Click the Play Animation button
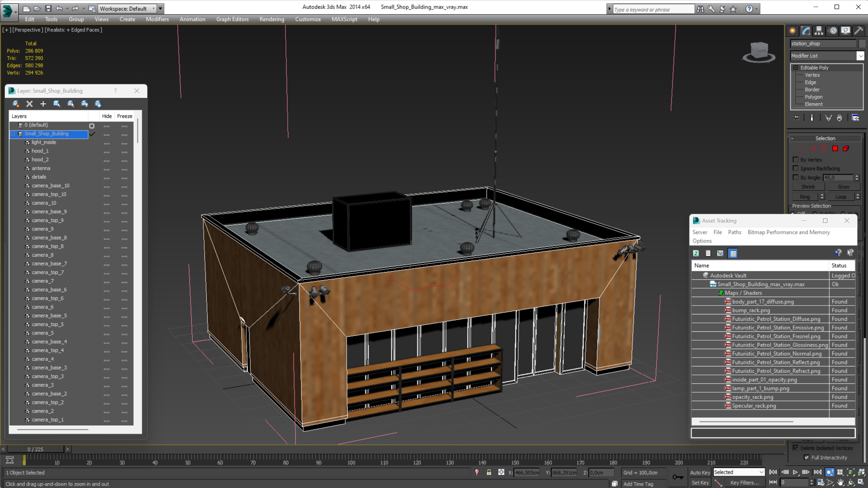 tap(795, 472)
